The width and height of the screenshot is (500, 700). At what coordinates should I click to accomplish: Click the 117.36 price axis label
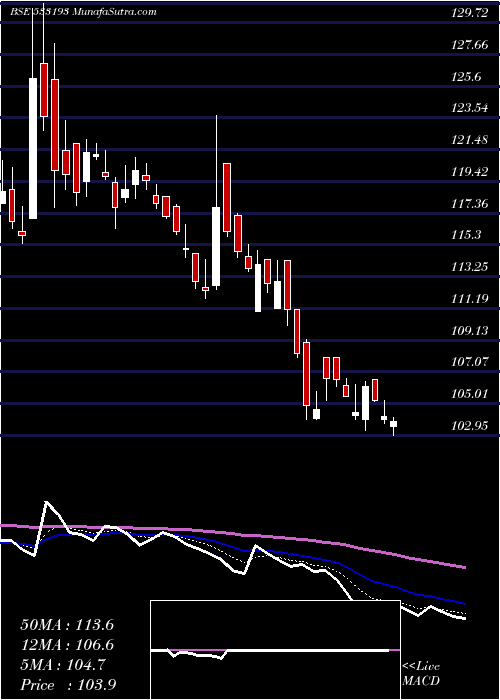469,204
